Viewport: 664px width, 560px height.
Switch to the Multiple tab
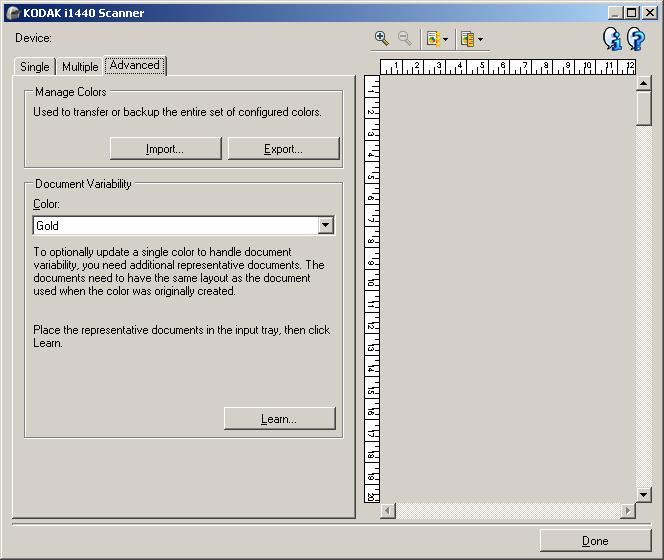click(80, 67)
